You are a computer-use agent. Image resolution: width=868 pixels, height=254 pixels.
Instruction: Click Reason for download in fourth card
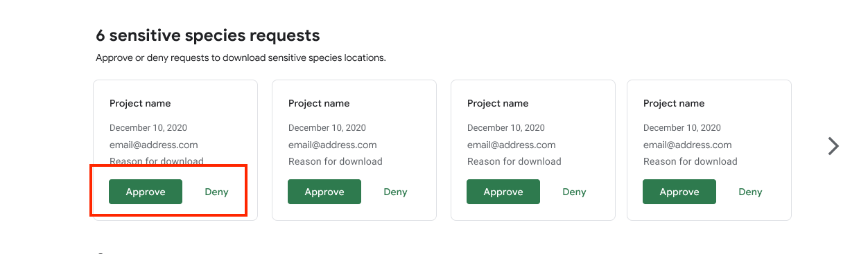click(691, 161)
